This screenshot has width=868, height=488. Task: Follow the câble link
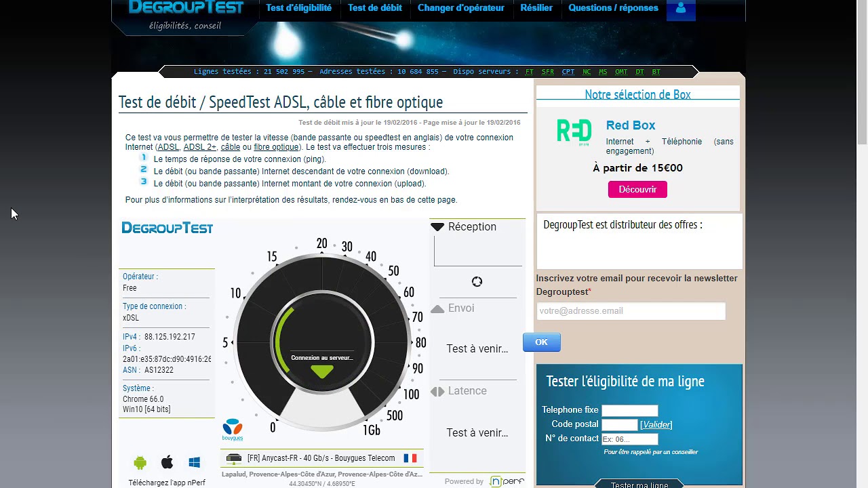point(231,147)
